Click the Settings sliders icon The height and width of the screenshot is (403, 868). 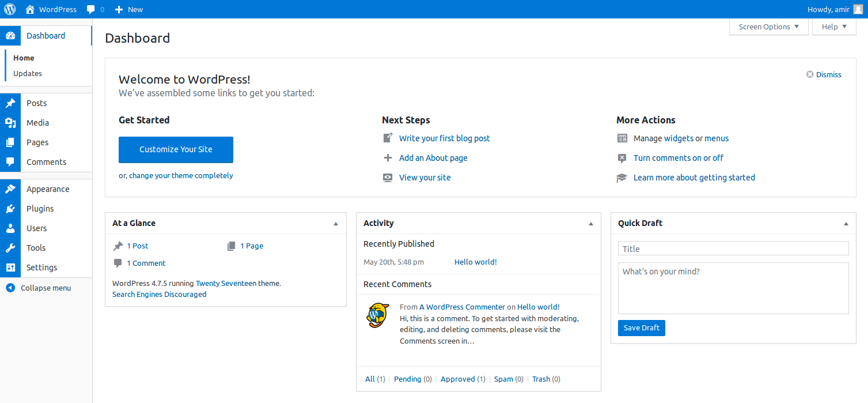point(10,268)
